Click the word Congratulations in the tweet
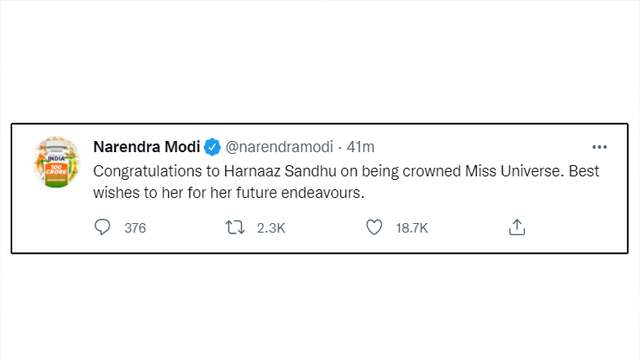 click(x=147, y=171)
